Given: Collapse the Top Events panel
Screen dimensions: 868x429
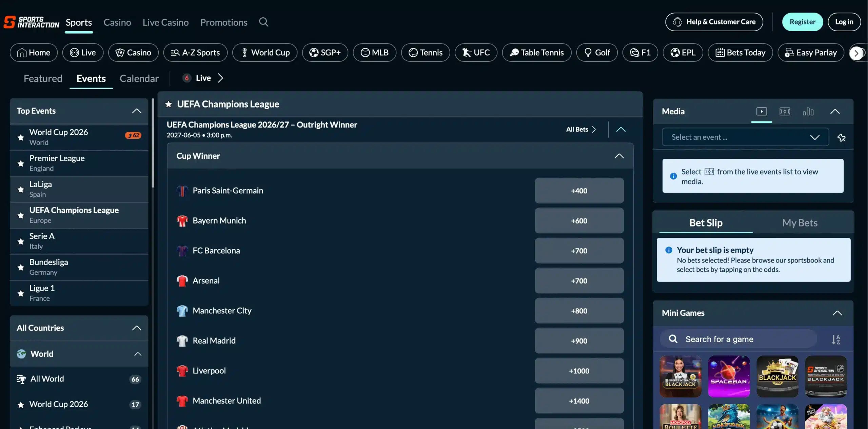Looking at the screenshot, I should 137,111.
